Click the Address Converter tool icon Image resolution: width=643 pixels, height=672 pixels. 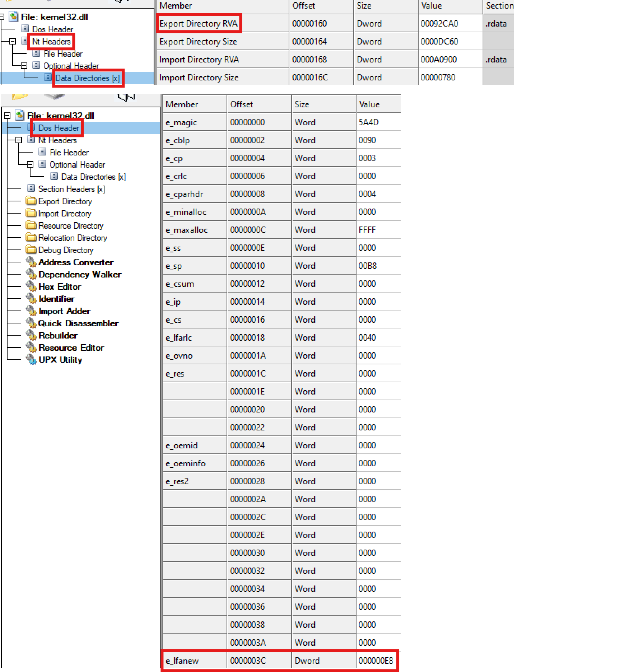(x=32, y=262)
